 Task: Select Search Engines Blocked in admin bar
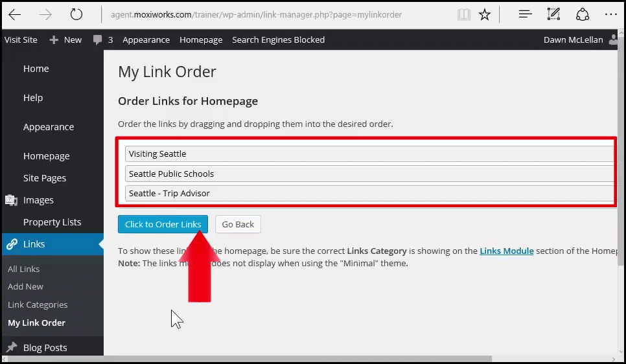[278, 40]
